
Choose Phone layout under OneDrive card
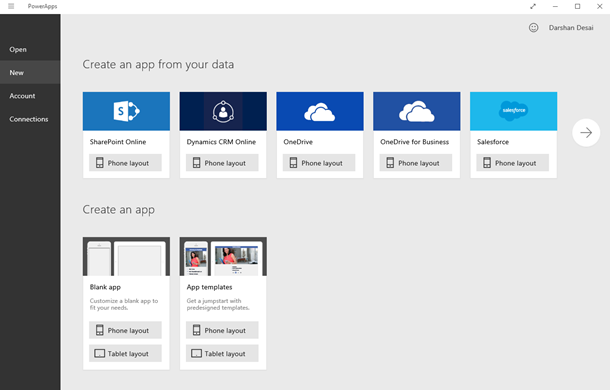[x=319, y=163]
